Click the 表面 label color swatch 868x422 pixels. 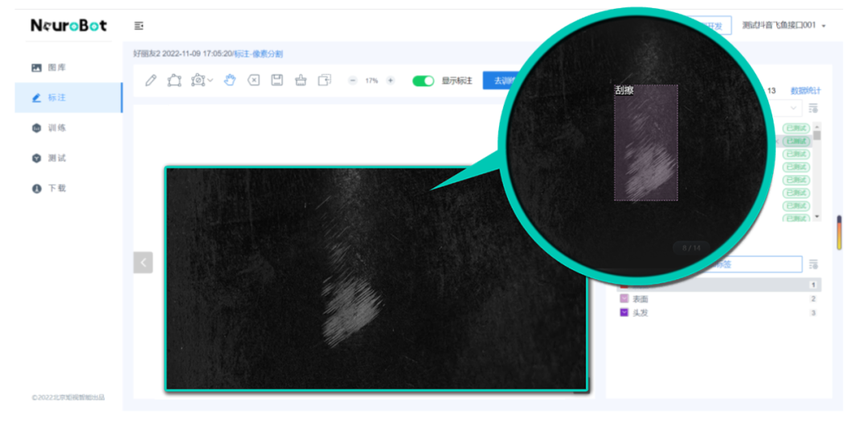coord(624,299)
